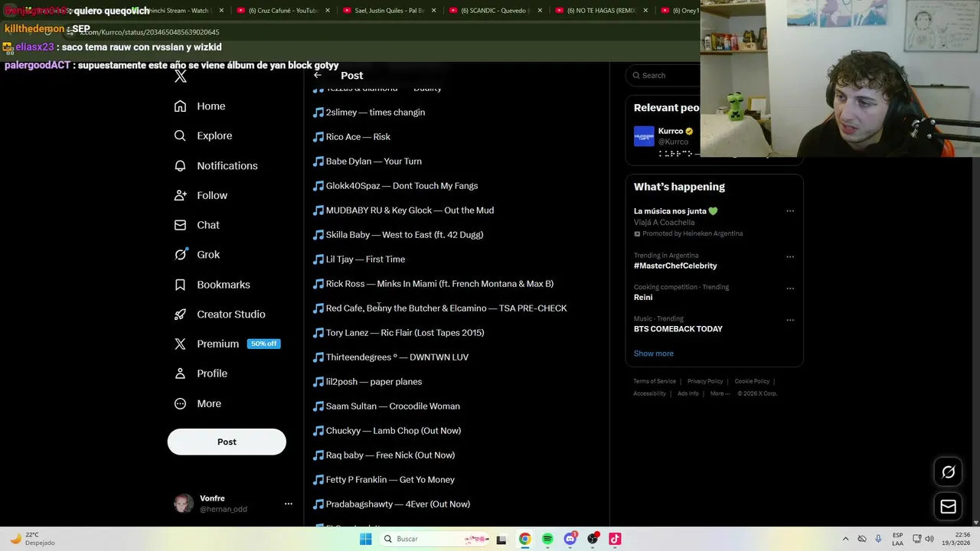Click the Notifications bell icon
980x551 pixels.
180,166
